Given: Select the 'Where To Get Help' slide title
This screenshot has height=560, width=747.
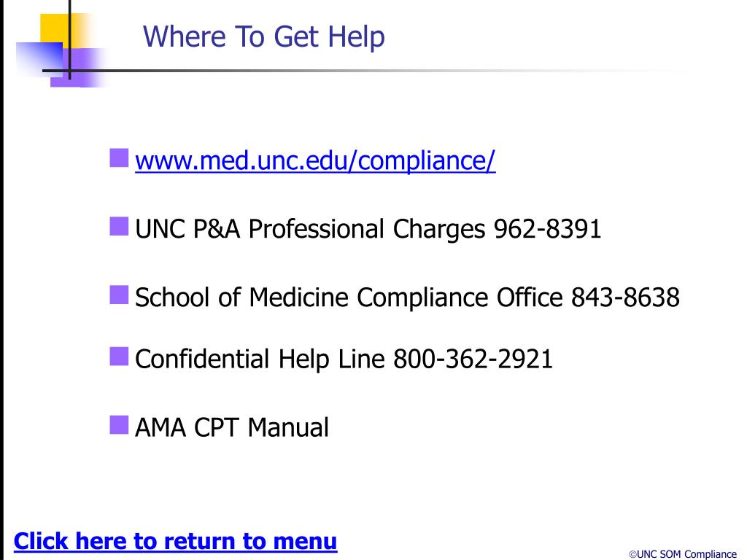Looking at the screenshot, I should point(263,36).
